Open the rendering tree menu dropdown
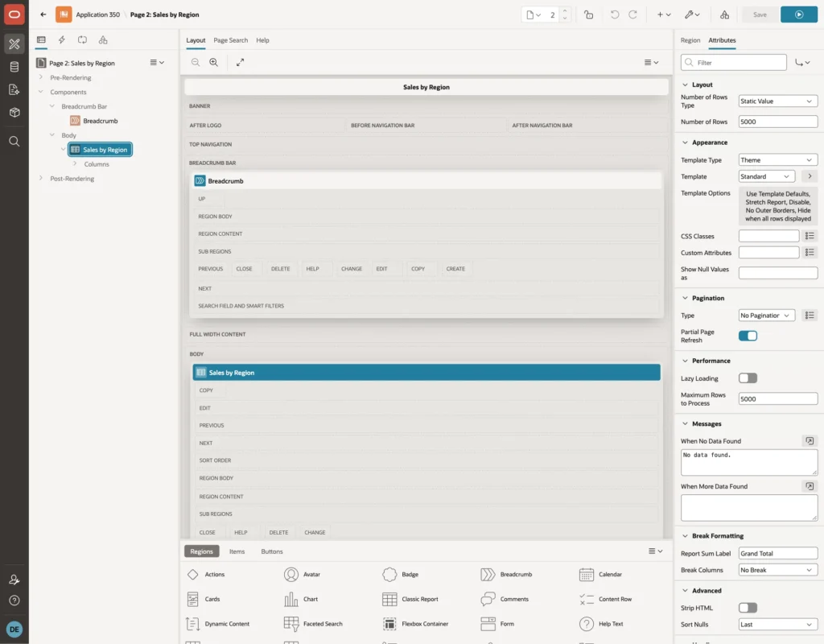This screenshot has width=824, height=644. 157,63
